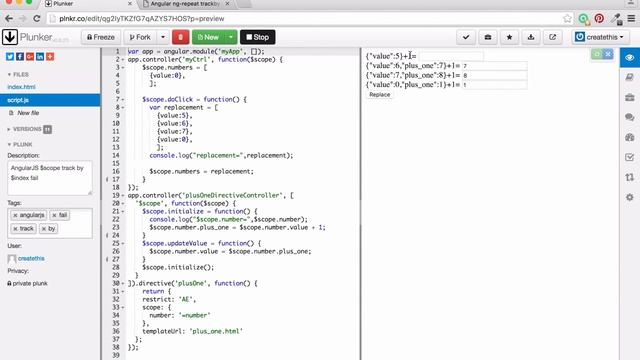Viewport: 640px width, 360px height.
Task: Delete the plunk with red trash button
Action: (x=180, y=37)
